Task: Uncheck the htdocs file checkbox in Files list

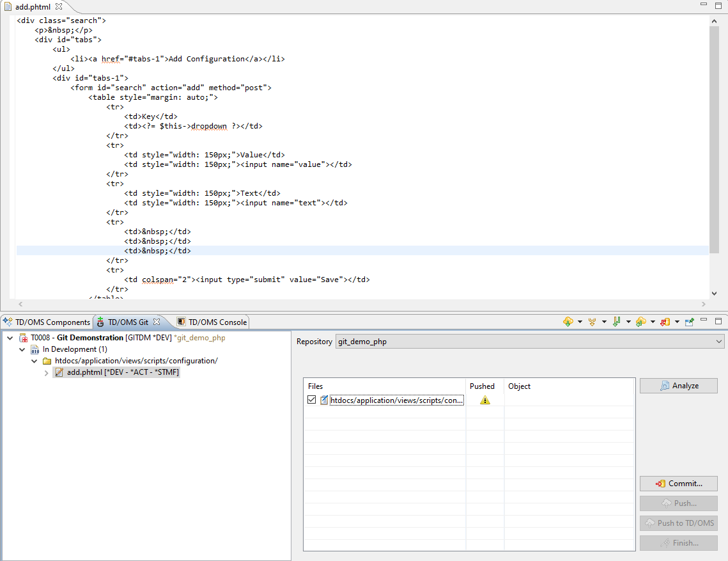Action: click(311, 400)
